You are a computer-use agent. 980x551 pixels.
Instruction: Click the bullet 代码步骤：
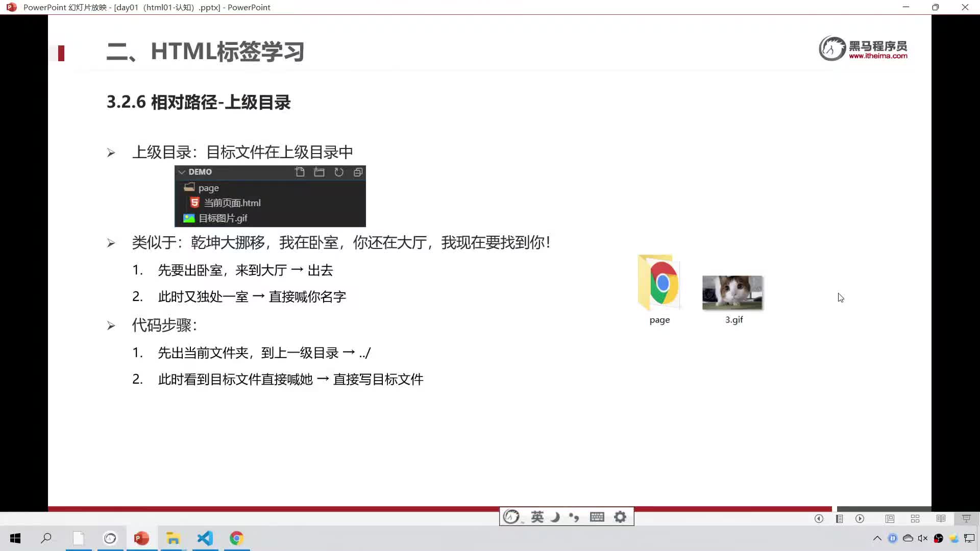(x=164, y=325)
